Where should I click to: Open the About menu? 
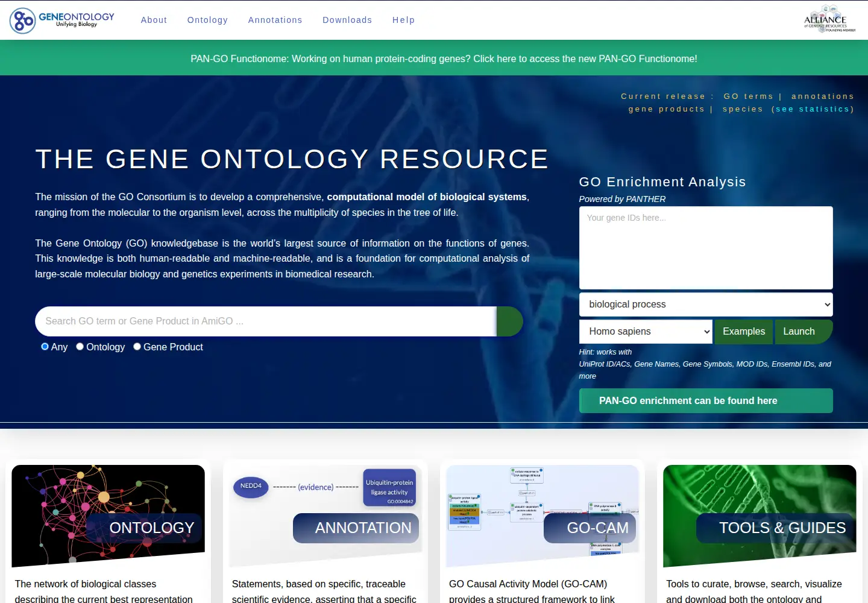[x=154, y=20]
